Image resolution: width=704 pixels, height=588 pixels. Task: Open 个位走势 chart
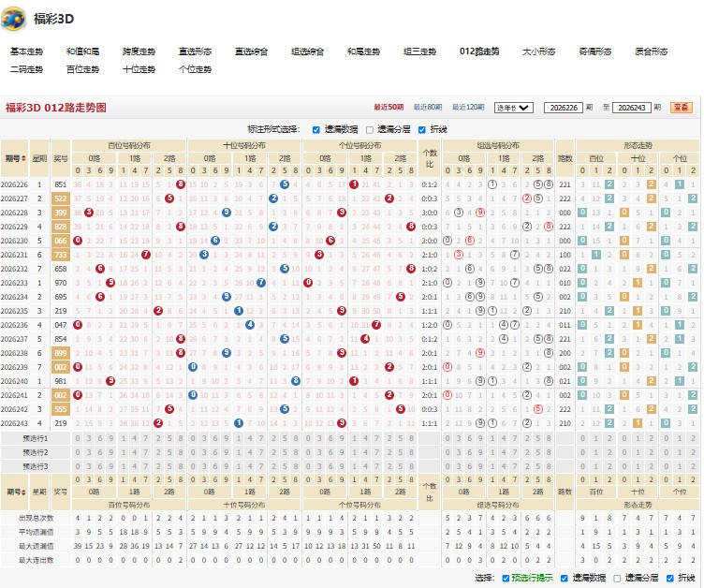point(195,69)
